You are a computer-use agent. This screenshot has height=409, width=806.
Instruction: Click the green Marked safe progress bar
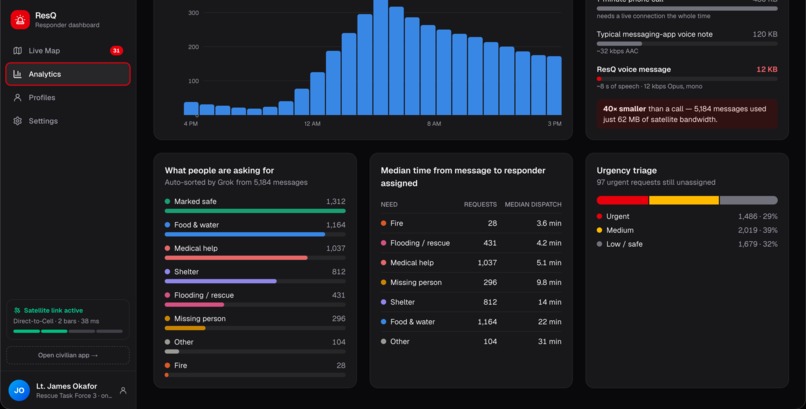255,211
